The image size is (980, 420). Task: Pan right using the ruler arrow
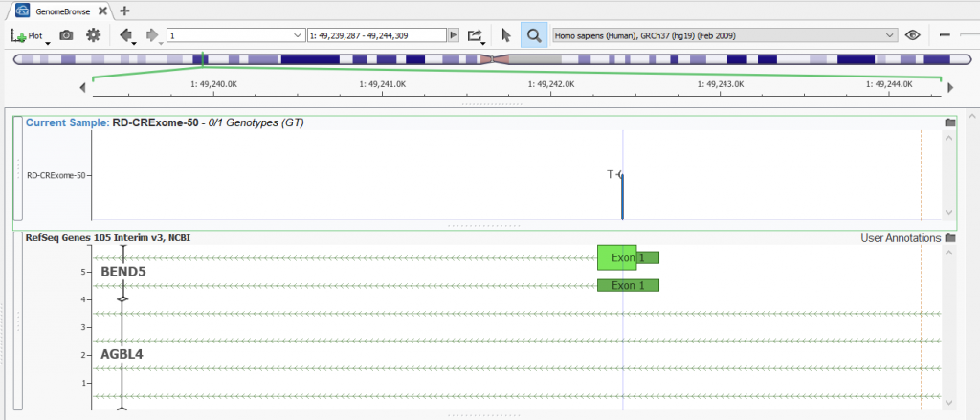949,88
